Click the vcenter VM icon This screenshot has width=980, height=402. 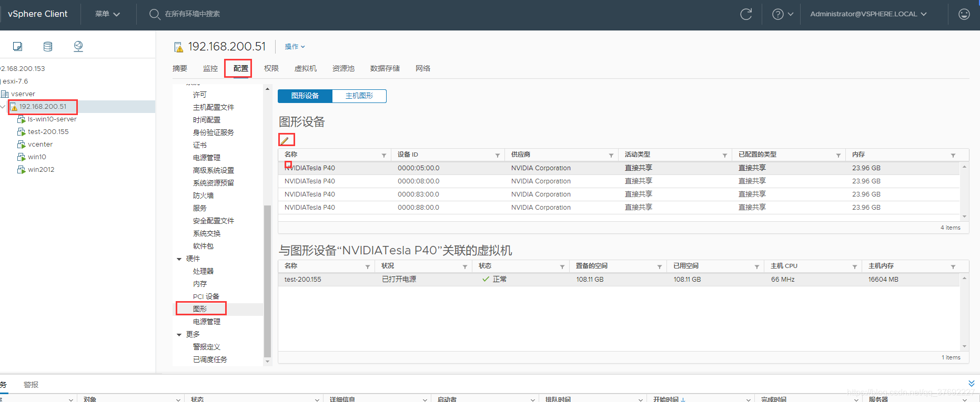pos(21,145)
